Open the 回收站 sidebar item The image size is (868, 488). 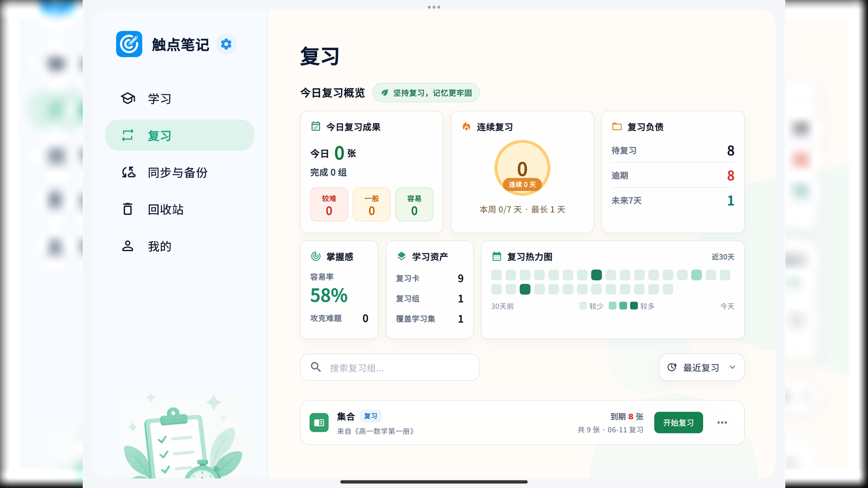pos(180,210)
